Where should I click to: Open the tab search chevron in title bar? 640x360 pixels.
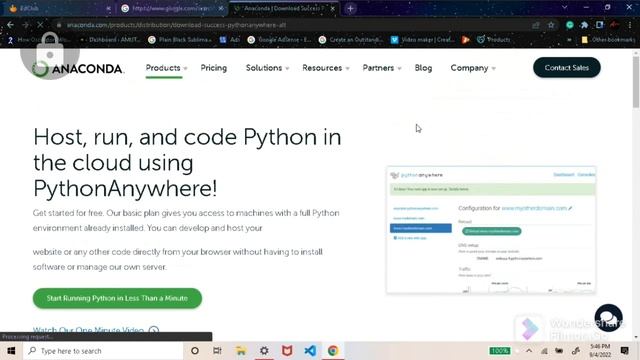(564, 7)
